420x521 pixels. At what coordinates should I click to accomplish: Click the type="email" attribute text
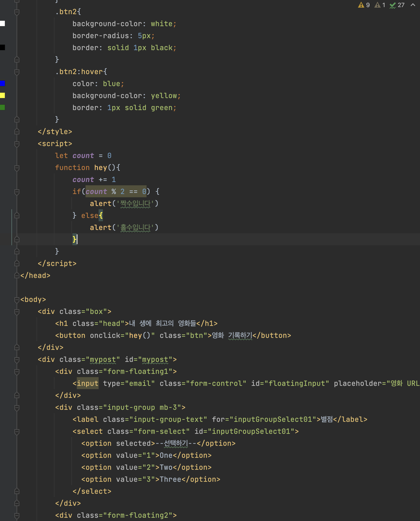129,383
